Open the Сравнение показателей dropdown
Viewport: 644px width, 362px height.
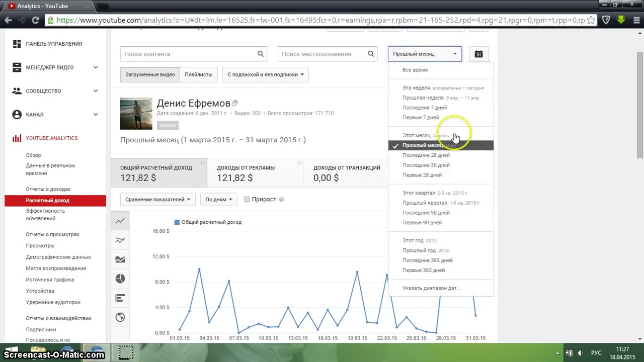click(x=157, y=200)
